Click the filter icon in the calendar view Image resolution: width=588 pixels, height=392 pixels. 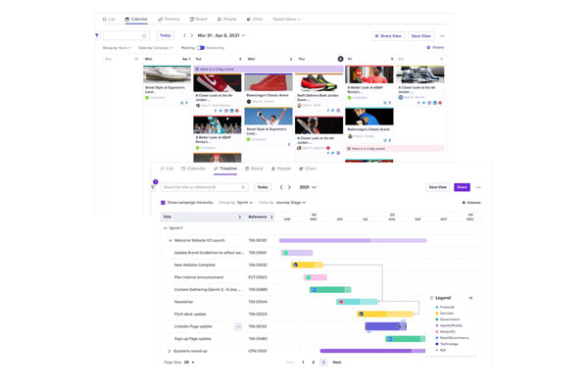click(x=97, y=35)
